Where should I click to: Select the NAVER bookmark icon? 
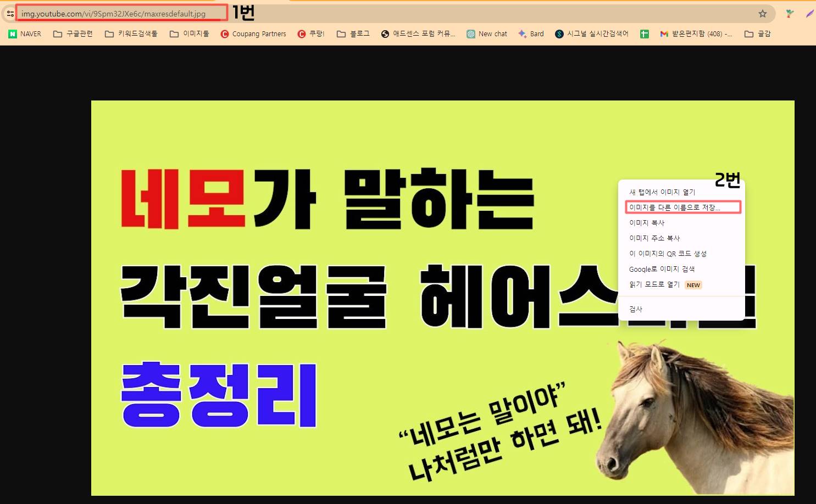click(12, 33)
